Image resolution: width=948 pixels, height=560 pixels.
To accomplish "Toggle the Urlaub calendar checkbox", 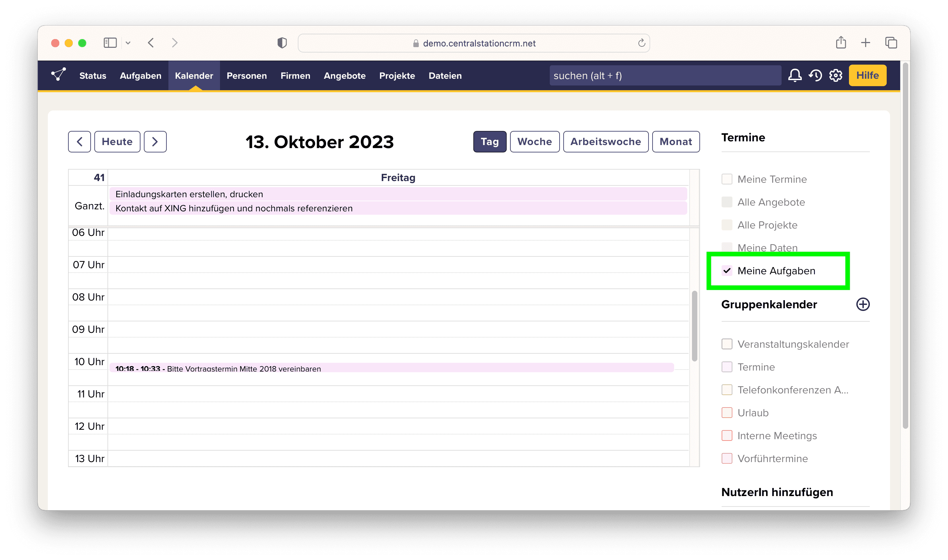I will pyautogui.click(x=727, y=413).
